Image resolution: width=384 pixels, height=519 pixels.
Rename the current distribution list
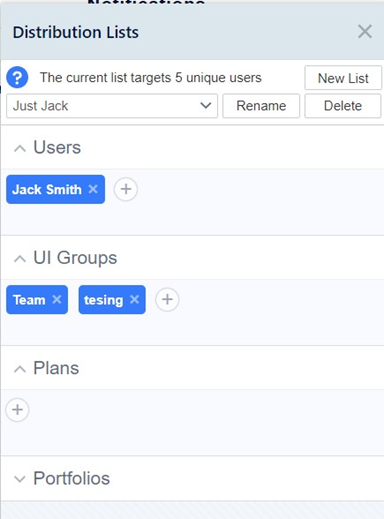tap(261, 106)
